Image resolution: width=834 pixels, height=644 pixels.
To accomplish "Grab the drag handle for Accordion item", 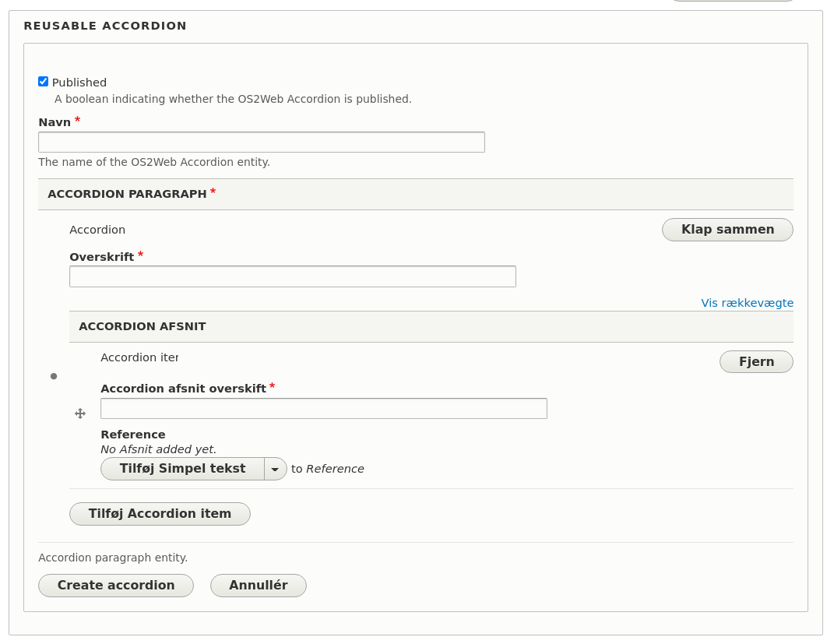I will pyautogui.click(x=80, y=413).
